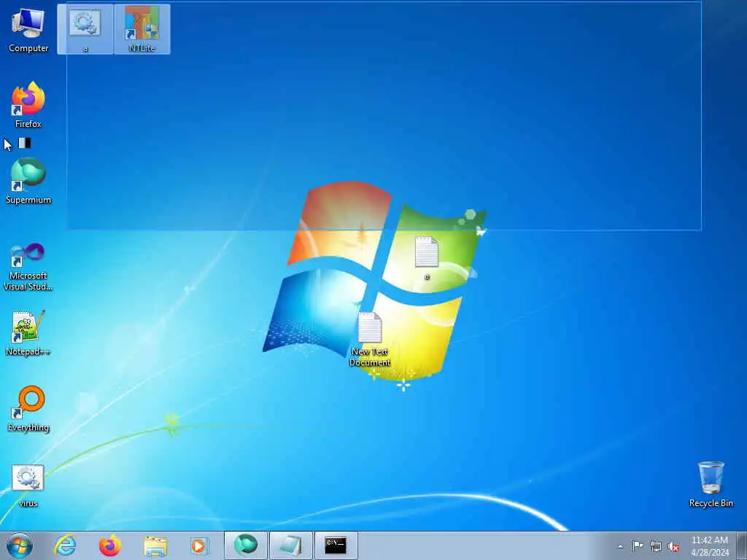Open the network status tray icon

click(656, 546)
